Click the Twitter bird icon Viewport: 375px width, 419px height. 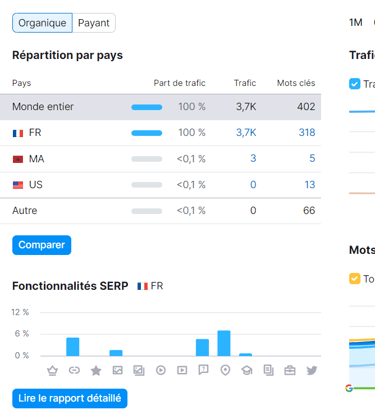pos(312,370)
